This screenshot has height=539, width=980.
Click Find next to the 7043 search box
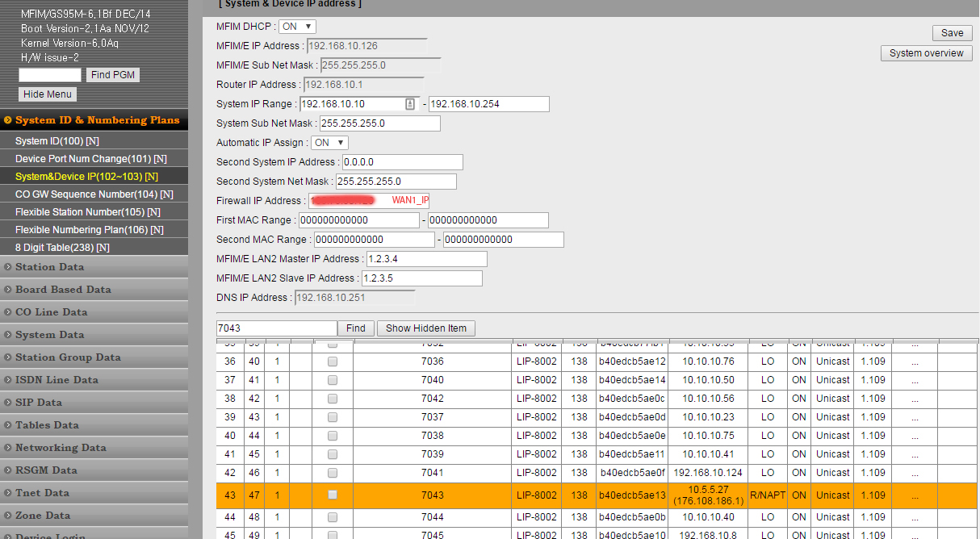[x=356, y=328]
